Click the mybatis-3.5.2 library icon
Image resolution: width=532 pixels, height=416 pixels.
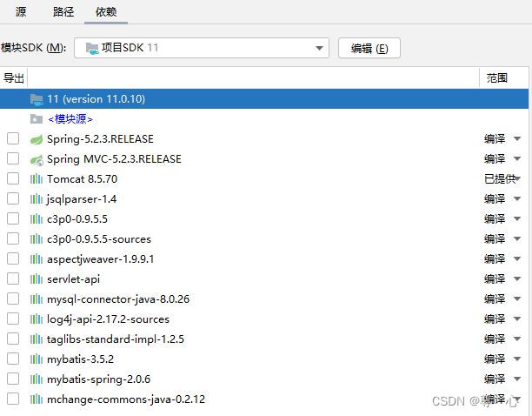(37, 359)
